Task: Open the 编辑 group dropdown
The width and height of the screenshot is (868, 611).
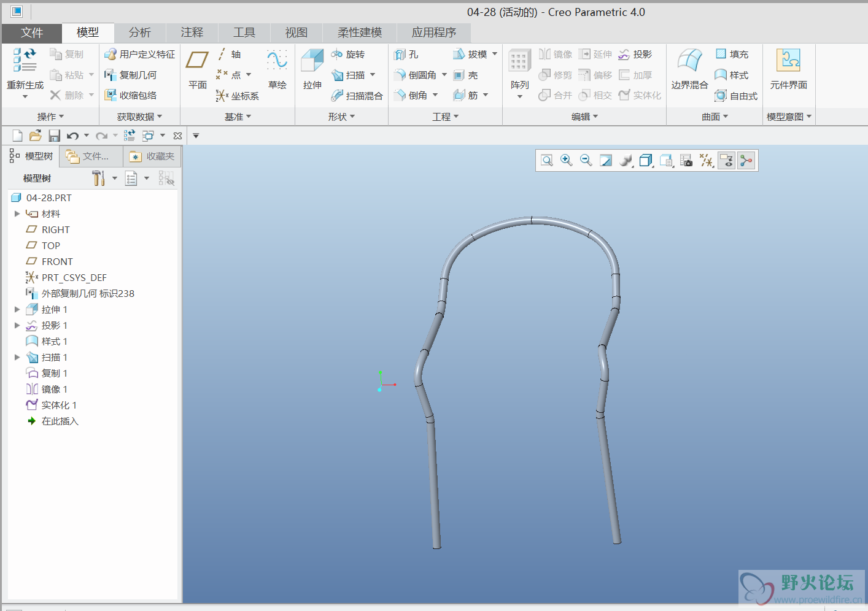Action: click(584, 117)
